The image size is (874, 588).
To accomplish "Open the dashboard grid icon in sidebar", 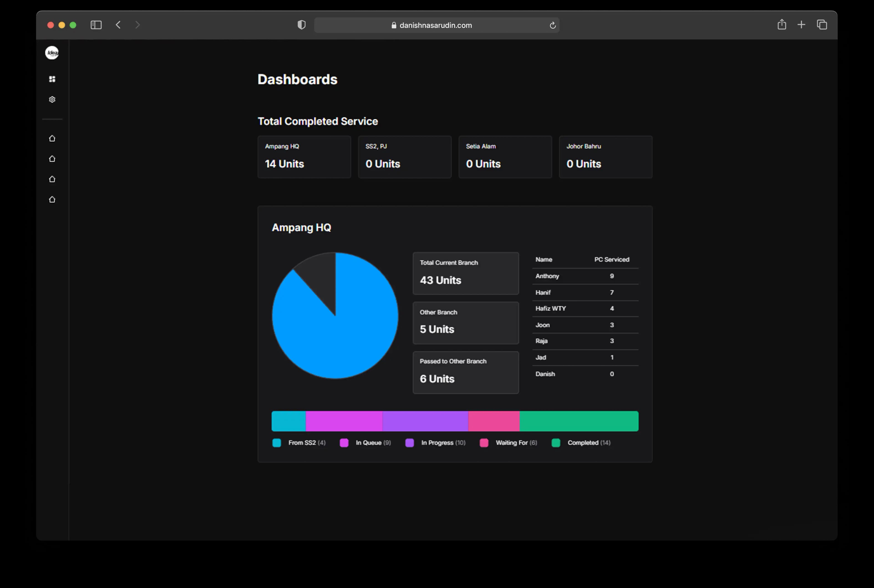I will (x=52, y=79).
